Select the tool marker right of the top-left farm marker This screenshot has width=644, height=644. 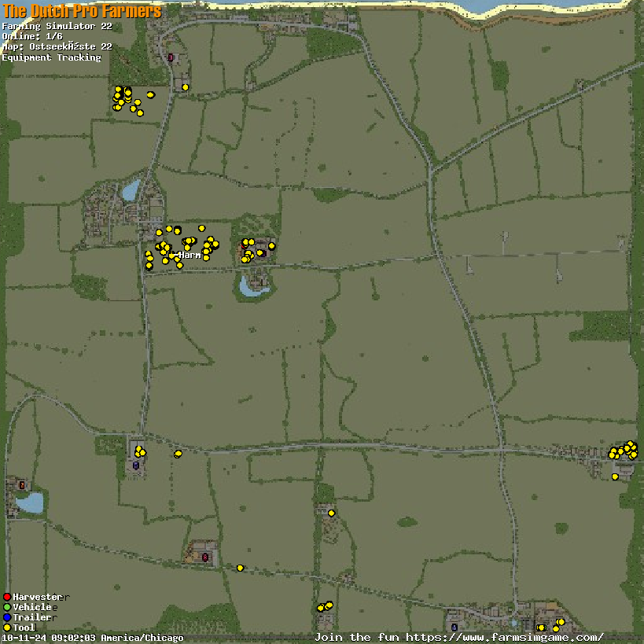coord(186,87)
